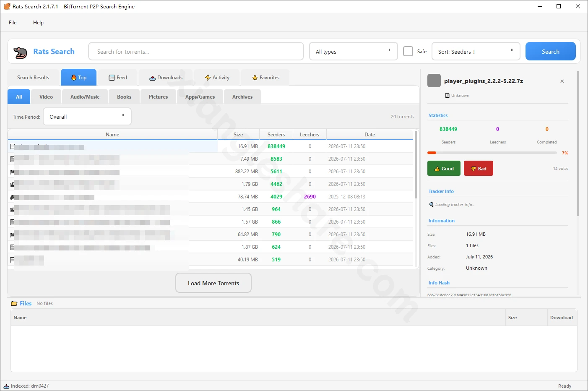This screenshot has height=391, width=588.
Task: Click file type icon of 78.74 MB row
Action: 12,197
